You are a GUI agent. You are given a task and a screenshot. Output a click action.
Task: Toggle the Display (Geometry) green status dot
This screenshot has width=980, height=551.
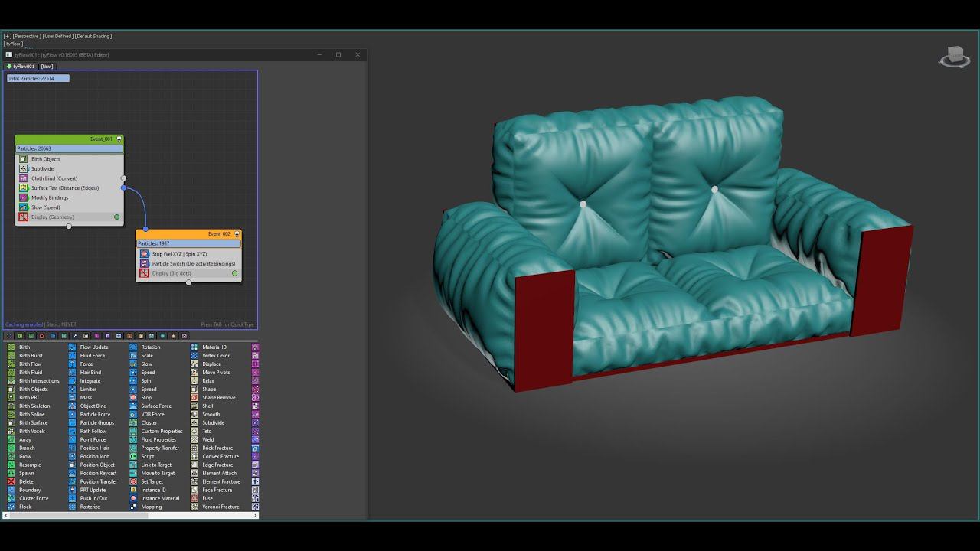coord(116,217)
